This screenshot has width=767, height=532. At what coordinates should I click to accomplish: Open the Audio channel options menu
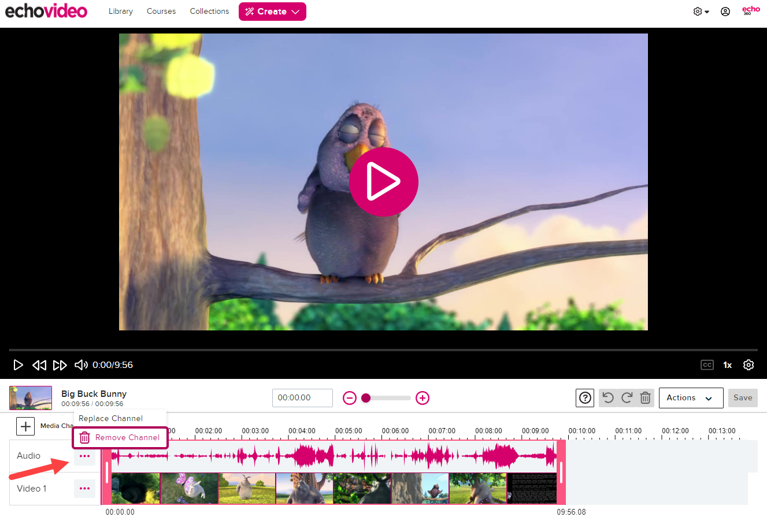pos(84,456)
